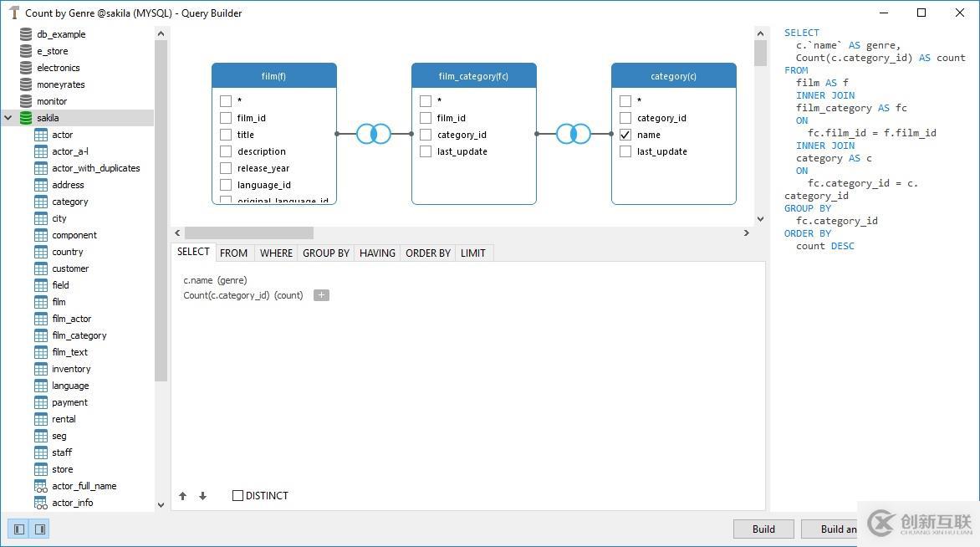
Task: Click diagram horizontal scroll left arrow
Action: (x=177, y=233)
